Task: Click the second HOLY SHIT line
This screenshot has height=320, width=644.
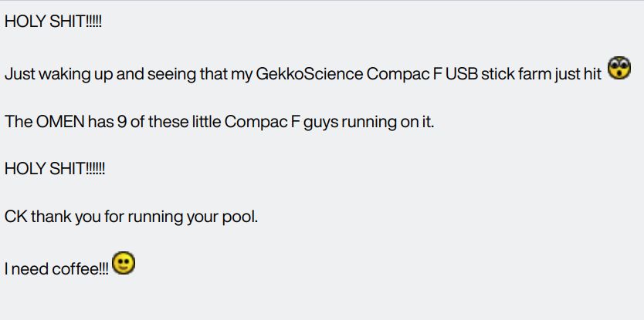Action: 55,170
